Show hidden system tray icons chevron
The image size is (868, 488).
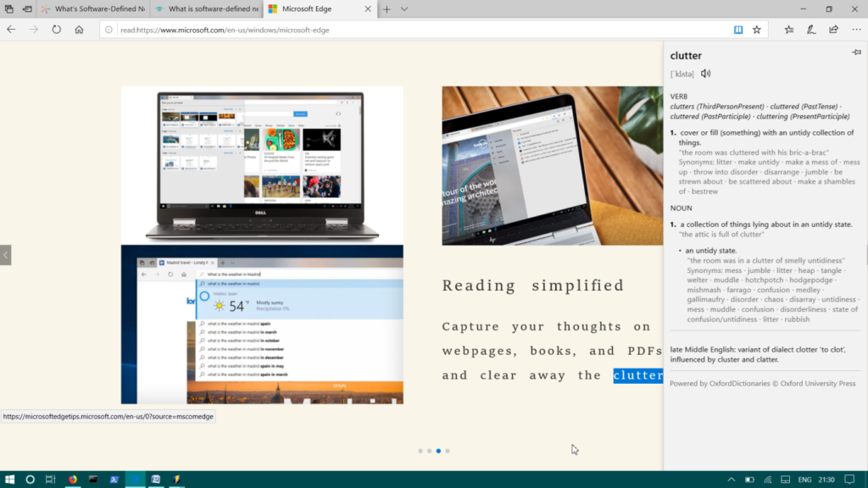[x=732, y=480]
